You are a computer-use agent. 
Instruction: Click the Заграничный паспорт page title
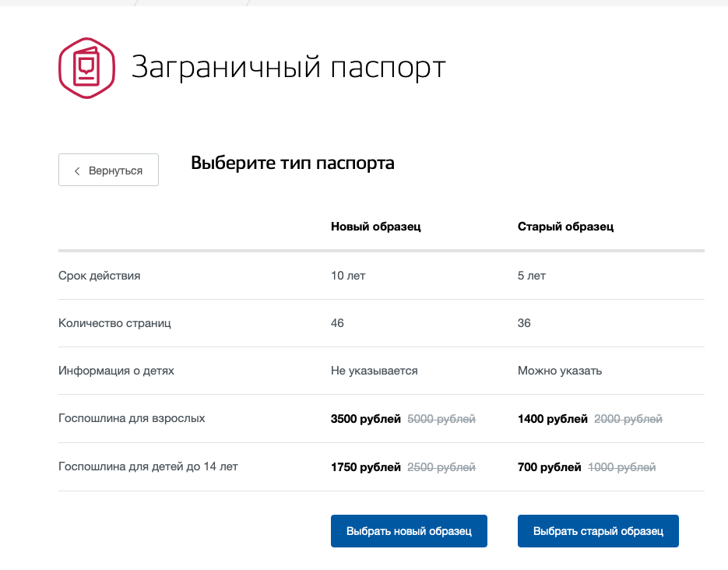pos(288,68)
